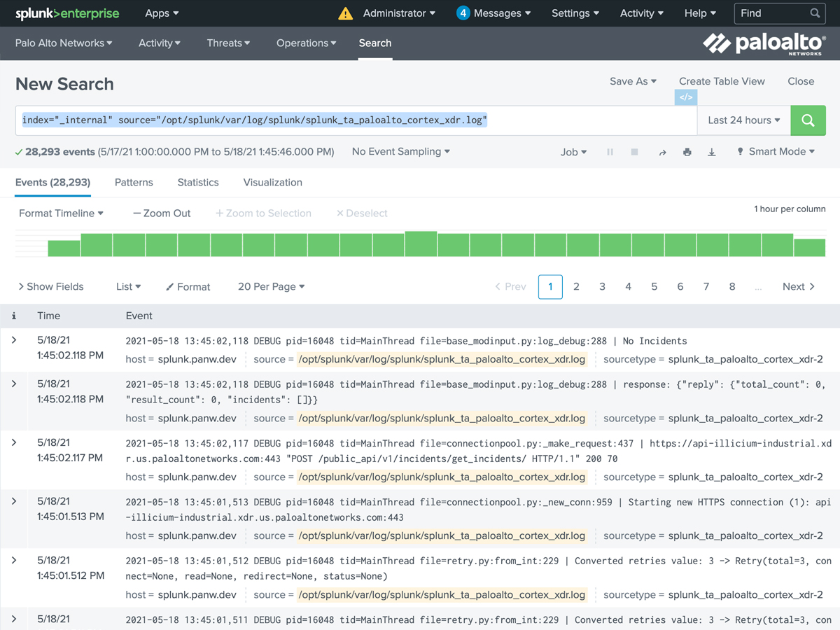This screenshot has width=840, height=630.
Task: Open the SPL code view toggle
Action: [685, 97]
